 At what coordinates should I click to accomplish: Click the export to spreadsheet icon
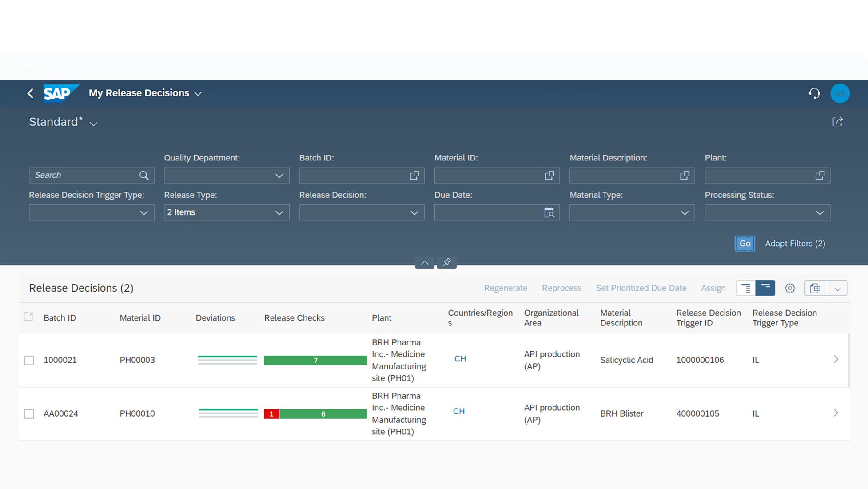click(815, 288)
